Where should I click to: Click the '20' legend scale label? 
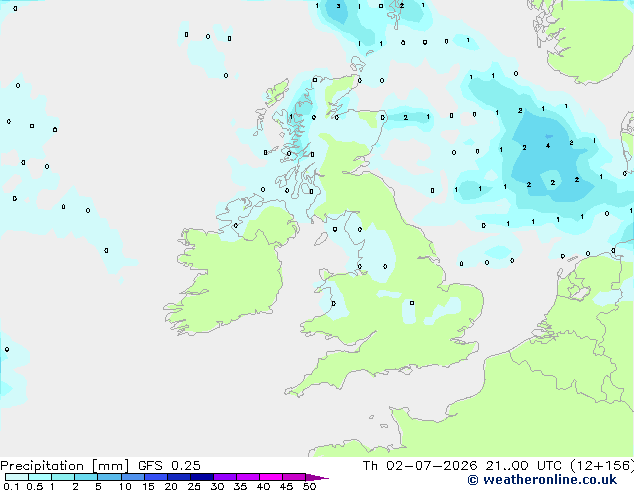click(171, 486)
